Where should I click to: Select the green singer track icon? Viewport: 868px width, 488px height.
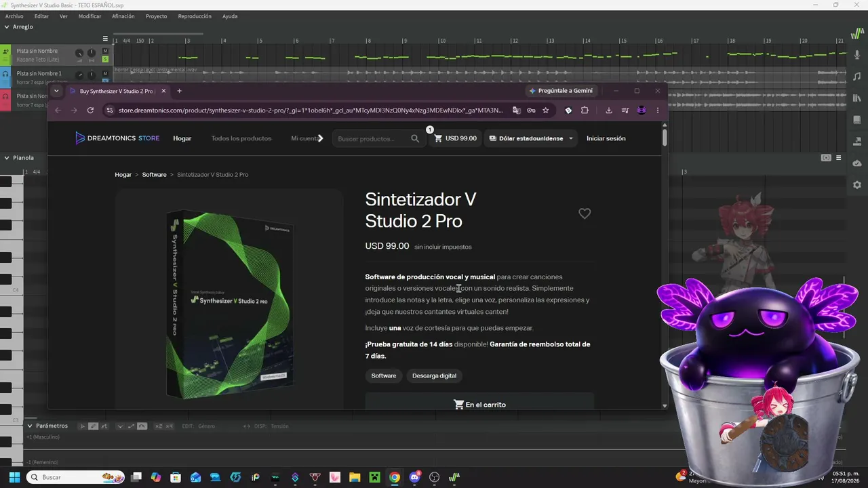[5, 52]
